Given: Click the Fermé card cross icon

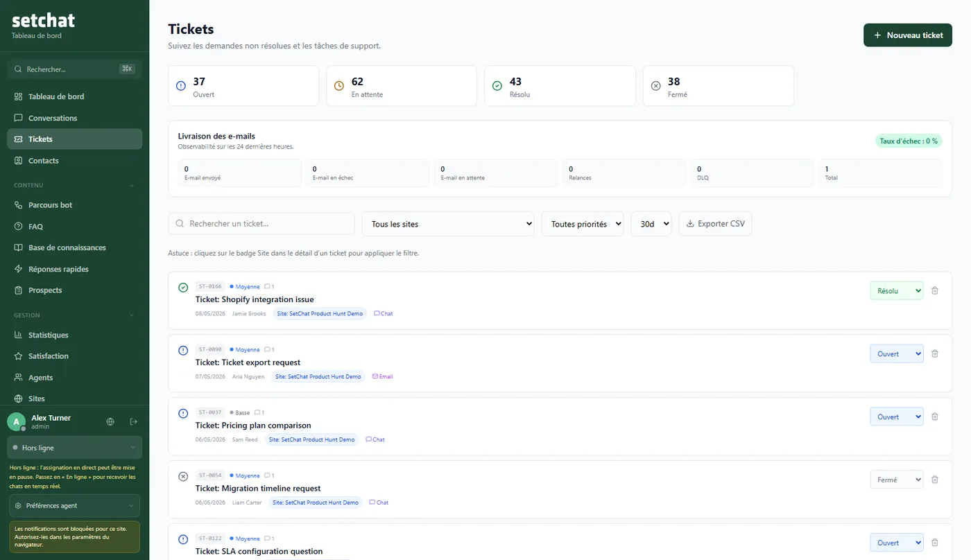Looking at the screenshot, I should click(655, 86).
